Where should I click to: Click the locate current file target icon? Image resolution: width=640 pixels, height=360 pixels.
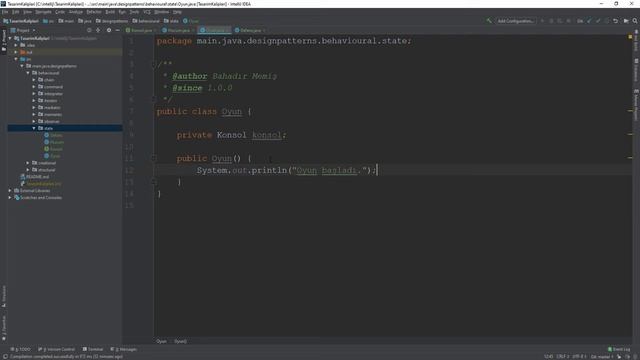pos(89,30)
